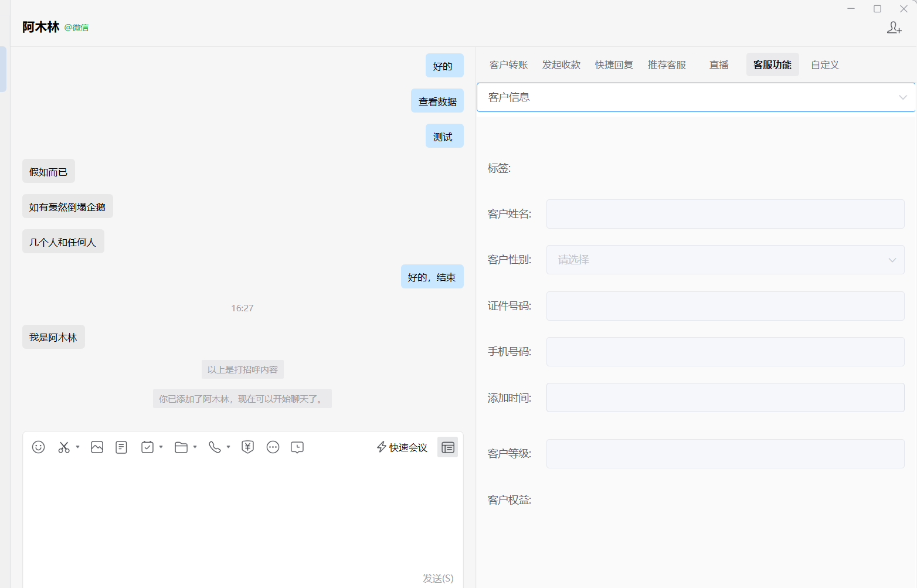Switch to 客户转账 tab
The image size is (917, 588).
point(508,64)
